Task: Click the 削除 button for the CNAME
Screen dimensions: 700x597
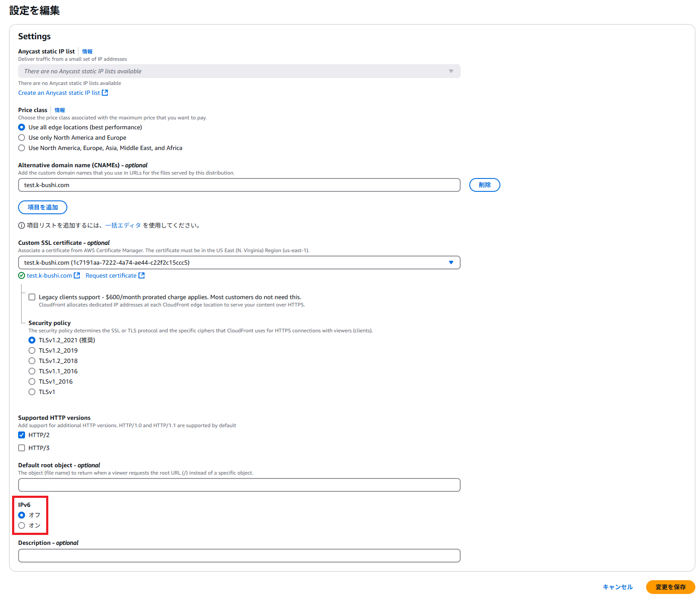Action: pos(485,185)
